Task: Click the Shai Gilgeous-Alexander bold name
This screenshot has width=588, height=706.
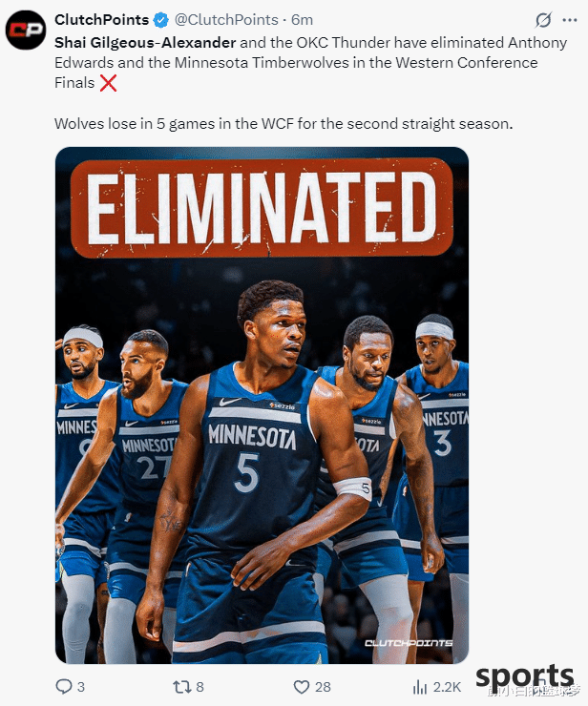Action: pyautogui.click(x=145, y=42)
